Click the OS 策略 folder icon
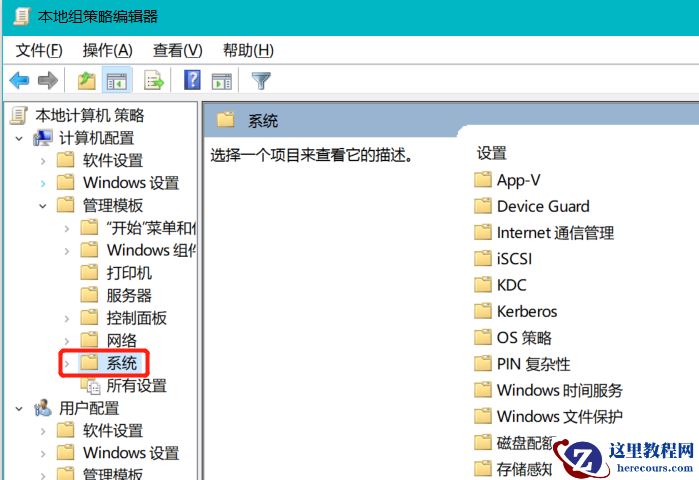699x480 pixels. coord(482,337)
